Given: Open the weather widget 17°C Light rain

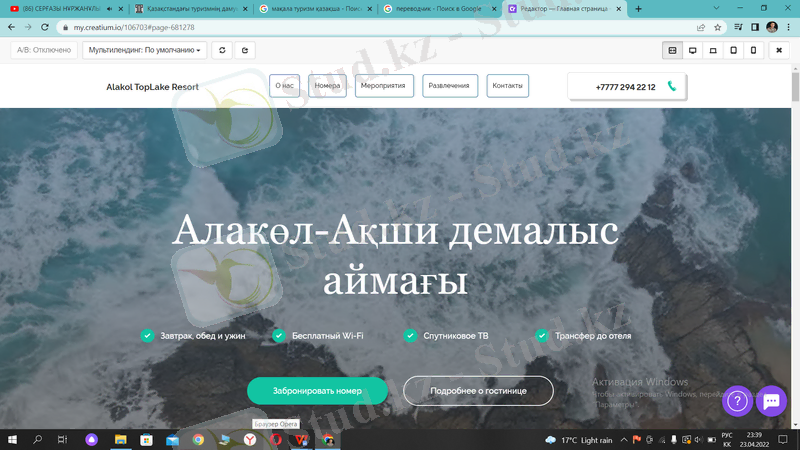Looking at the screenshot, I should pos(579,440).
